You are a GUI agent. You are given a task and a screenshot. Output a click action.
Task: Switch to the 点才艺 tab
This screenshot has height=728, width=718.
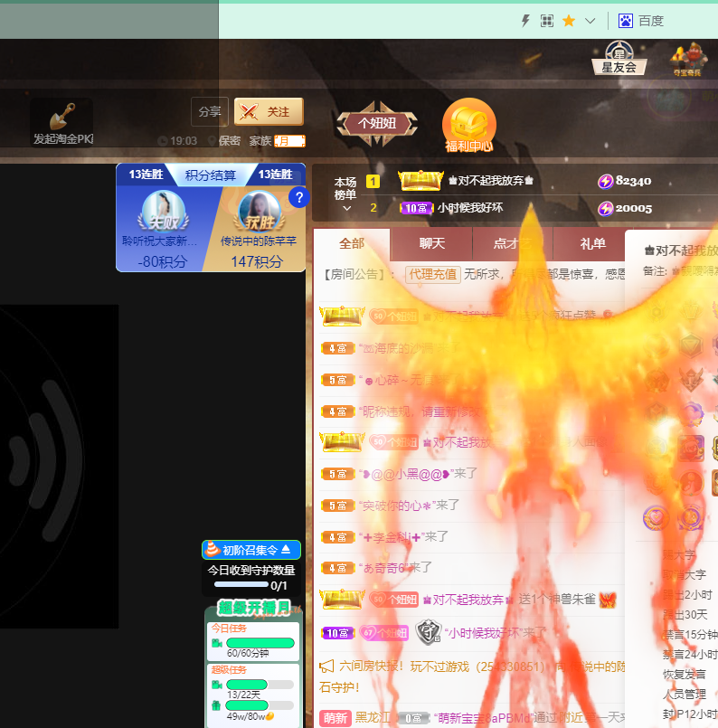513,244
